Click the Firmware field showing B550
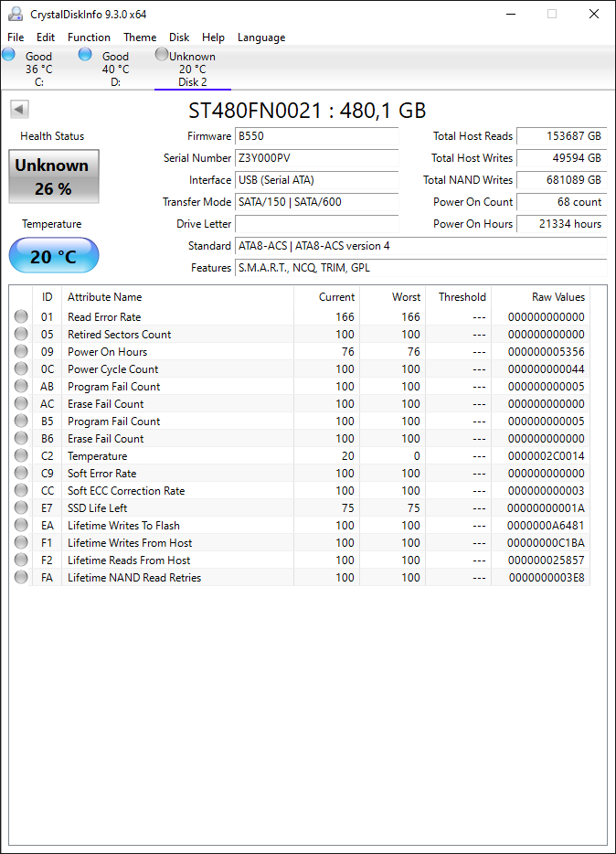 coord(317,136)
